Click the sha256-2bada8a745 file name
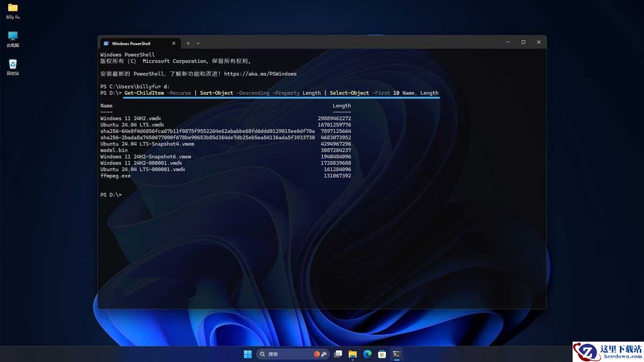This screenshot has height=362, width=644. point(207,138)
